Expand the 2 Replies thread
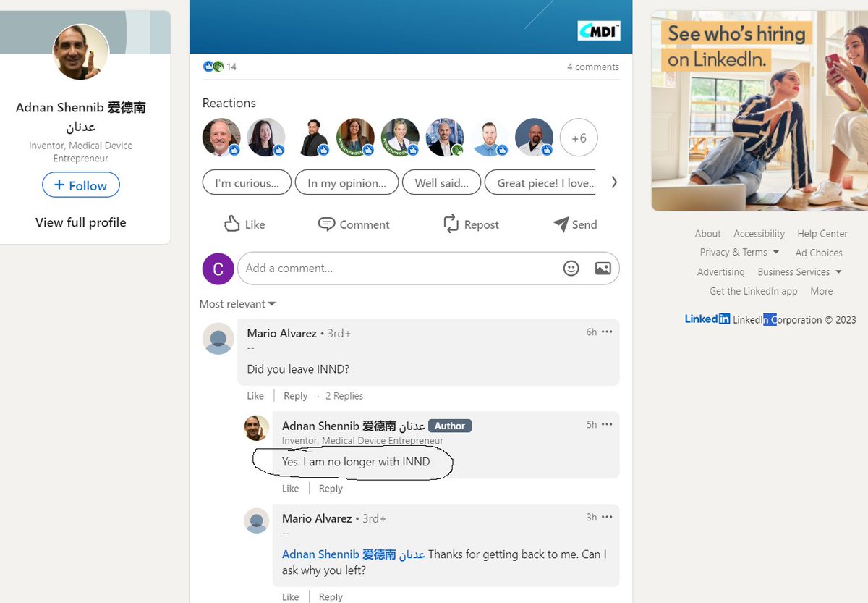This screenshot has width=868, height=603. (x=344, y=396)
